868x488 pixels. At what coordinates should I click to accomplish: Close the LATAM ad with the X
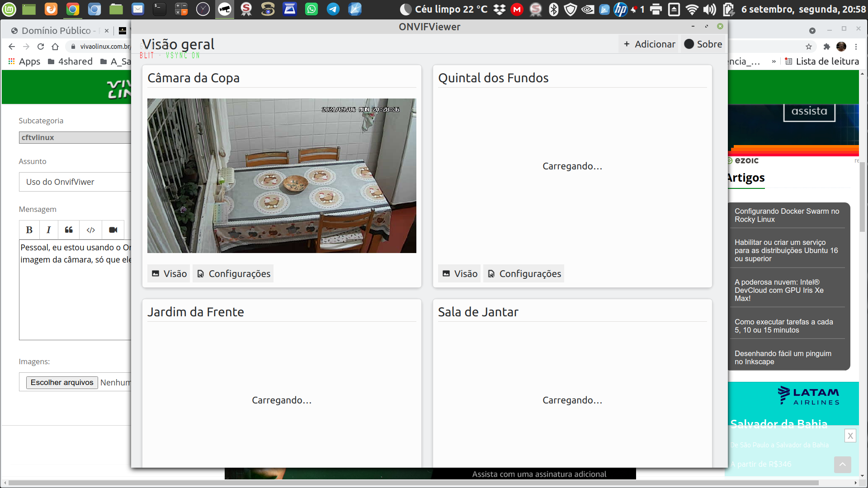click(850, 436)
